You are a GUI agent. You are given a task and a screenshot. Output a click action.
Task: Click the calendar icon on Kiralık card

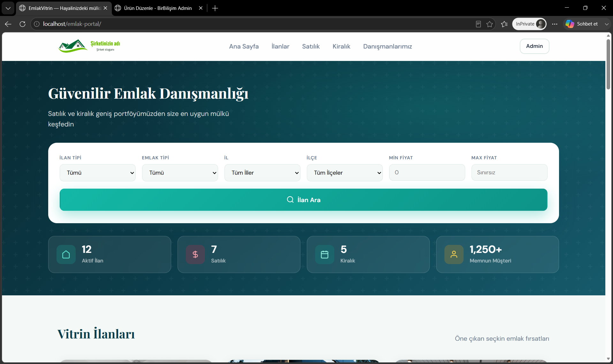(325, 254)
